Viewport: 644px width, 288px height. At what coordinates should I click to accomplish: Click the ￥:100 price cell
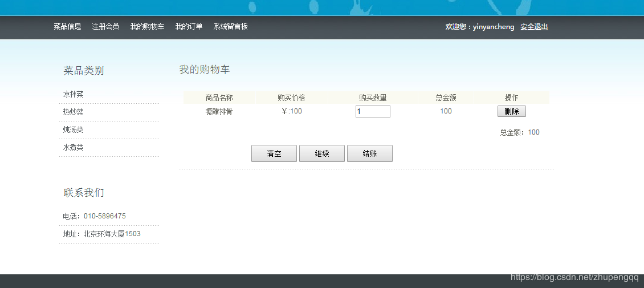pos(292,111)
